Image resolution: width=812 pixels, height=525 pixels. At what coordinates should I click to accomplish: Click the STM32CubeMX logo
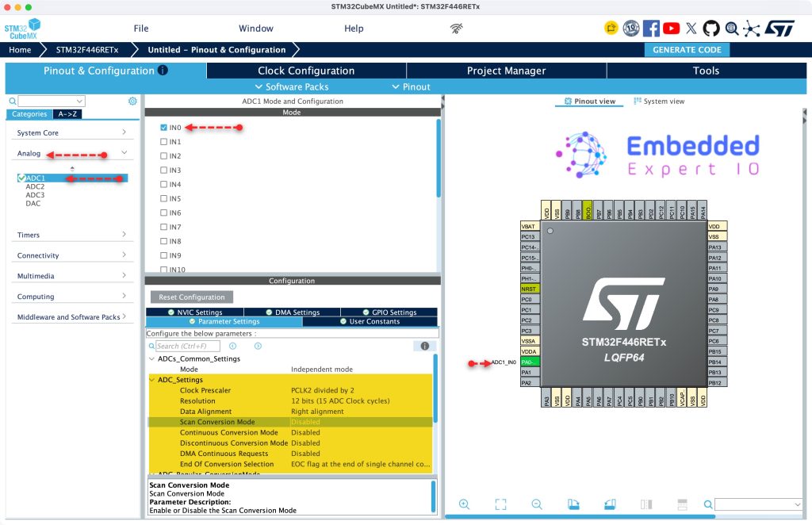(22, 29)
